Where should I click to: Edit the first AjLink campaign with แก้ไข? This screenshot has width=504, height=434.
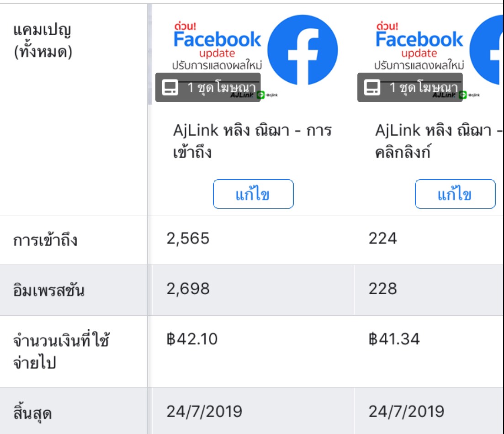click(x=253, y=194)
